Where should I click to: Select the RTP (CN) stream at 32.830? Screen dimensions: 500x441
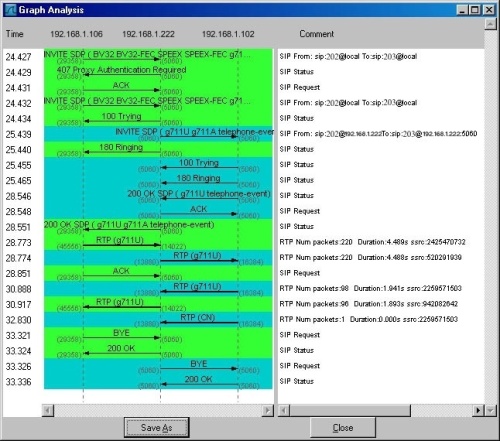tap(198, 317)
